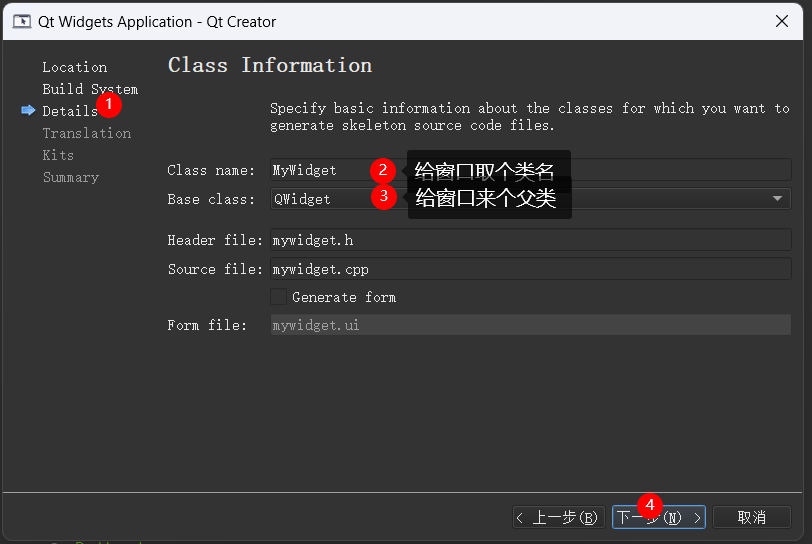Screen dimensions: 812x544
Task: Focus the Header file mywidget.h field
Action: 530,240
